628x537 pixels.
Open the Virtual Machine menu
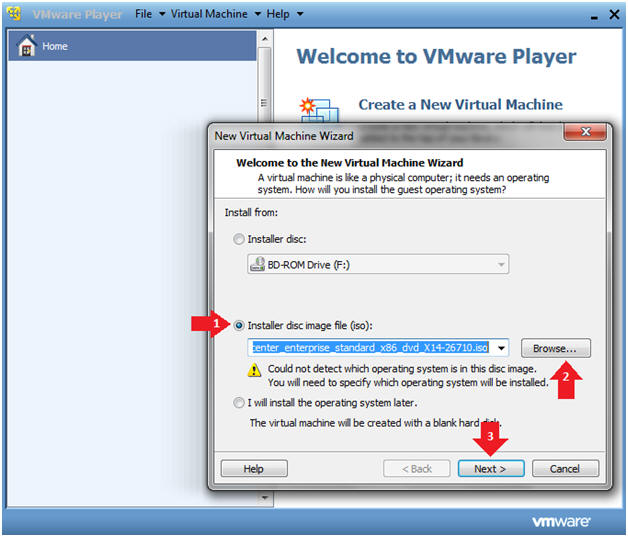[x=209, y=14]
